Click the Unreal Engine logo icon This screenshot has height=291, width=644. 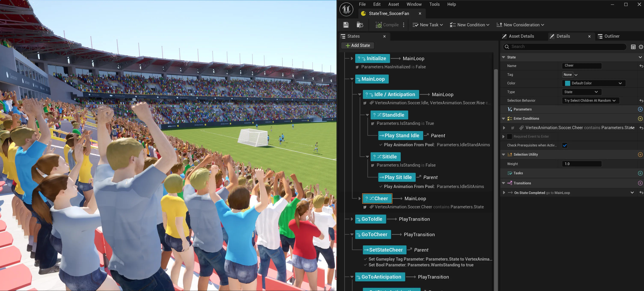[346, 9]
